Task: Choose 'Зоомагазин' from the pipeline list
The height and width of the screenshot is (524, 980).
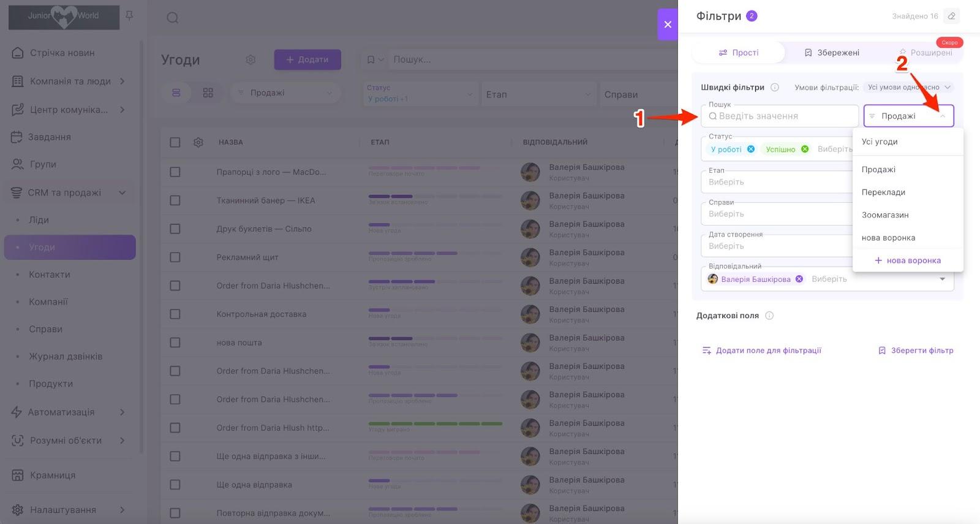Action: [885, 215]
